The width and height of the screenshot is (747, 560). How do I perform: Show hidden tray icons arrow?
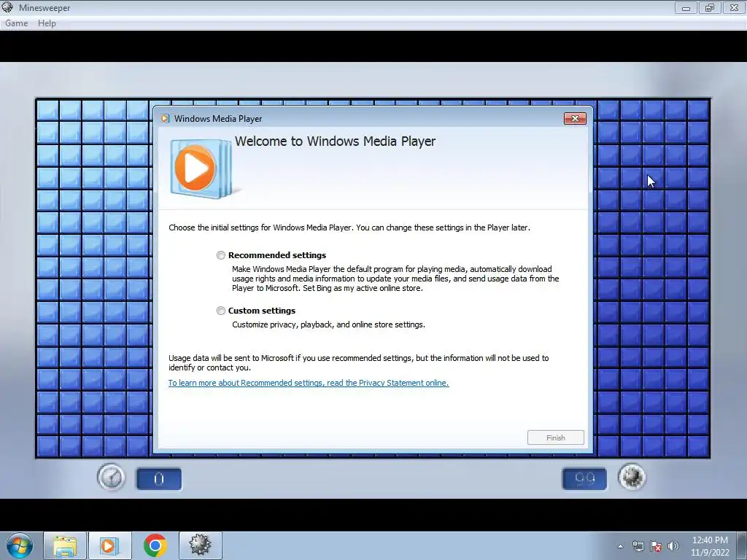620,547
